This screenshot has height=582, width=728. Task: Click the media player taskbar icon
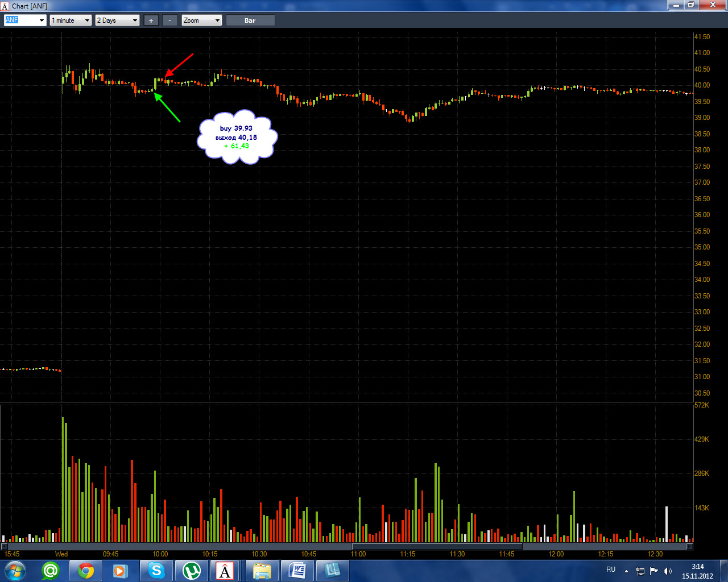(121, 571)
